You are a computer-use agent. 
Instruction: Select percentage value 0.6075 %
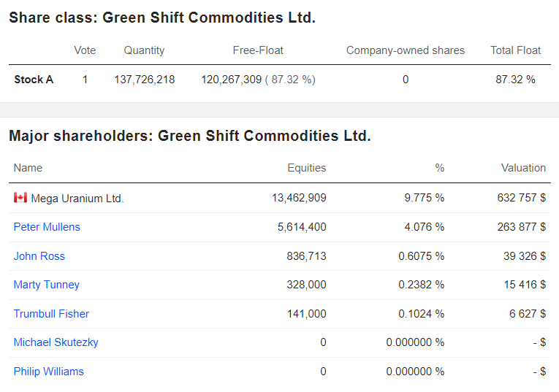coord(422,256)
